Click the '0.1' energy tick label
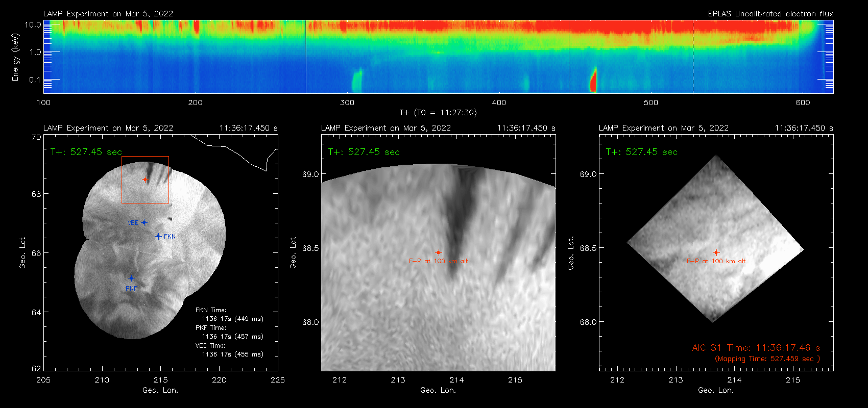 coord(35,80)
